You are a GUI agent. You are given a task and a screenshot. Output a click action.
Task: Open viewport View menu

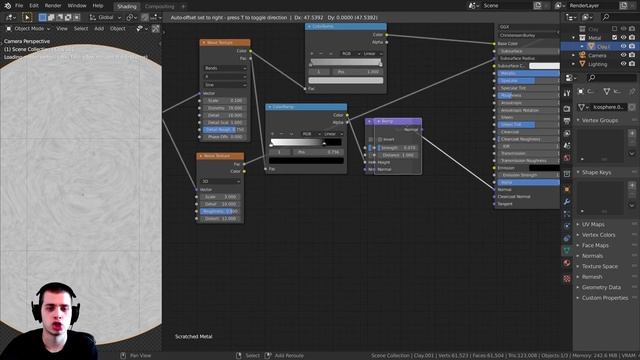(x=62, y=29)
